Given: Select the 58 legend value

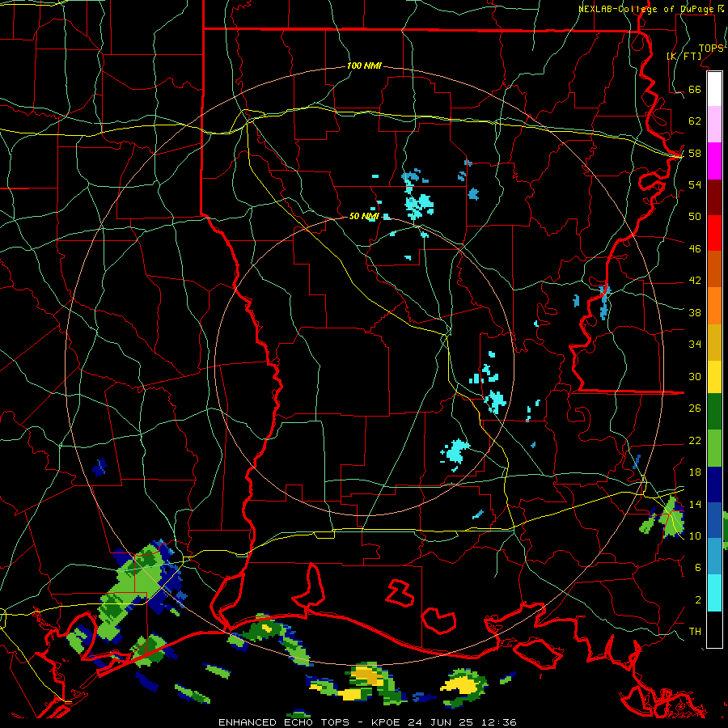Looking at the screenshot, I should click(x=695, y=153).
